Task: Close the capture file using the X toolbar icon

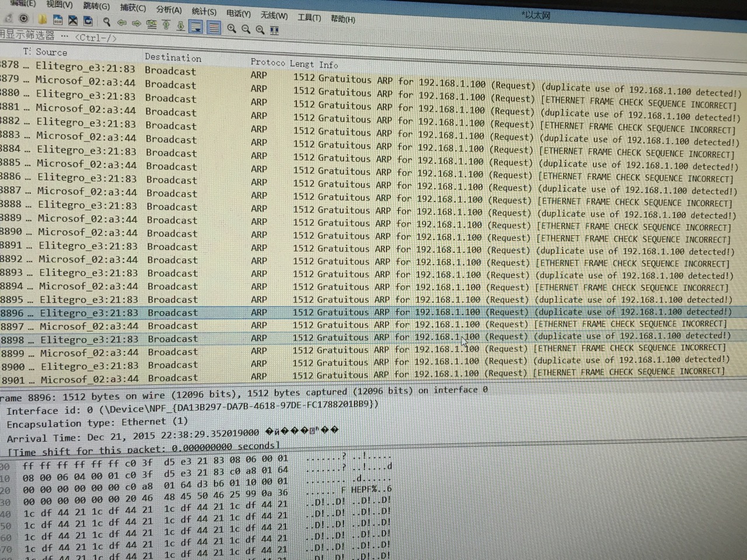Action: [x=73, y=20]
